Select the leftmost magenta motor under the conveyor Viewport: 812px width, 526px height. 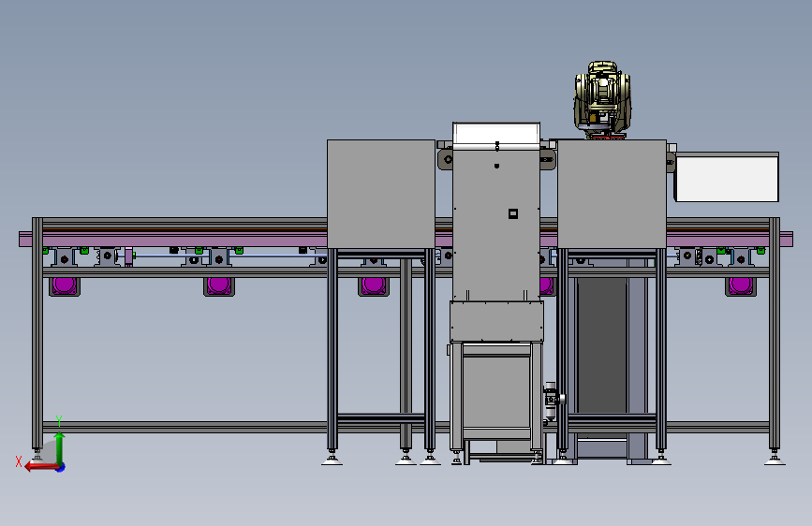(65, 285)
